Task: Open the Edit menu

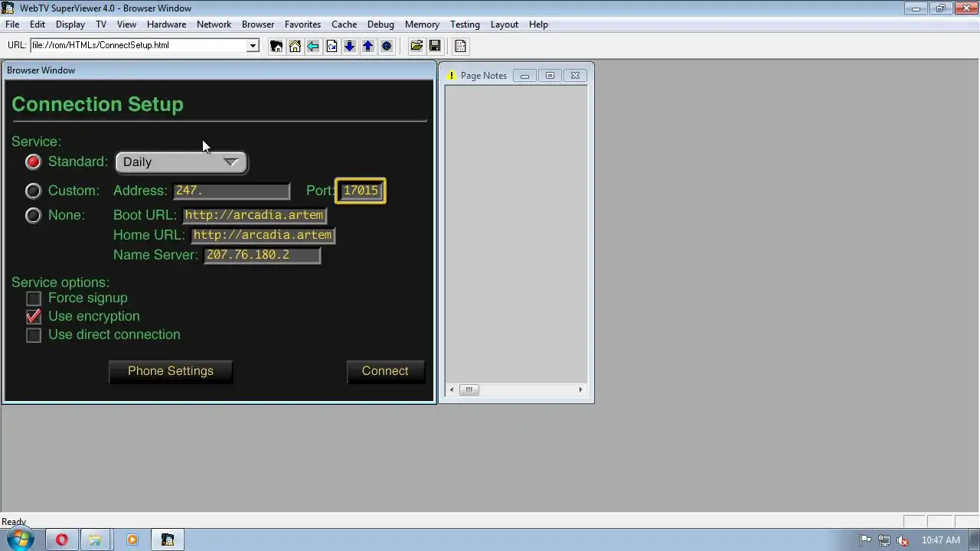Action: click(x=38, y=24)
